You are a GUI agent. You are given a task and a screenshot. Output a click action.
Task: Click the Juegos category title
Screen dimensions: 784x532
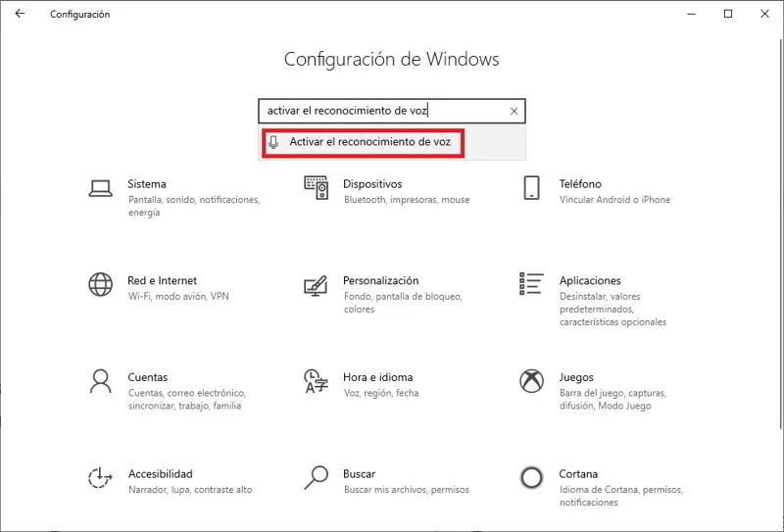pyautogui.click(x=576, y=377)
